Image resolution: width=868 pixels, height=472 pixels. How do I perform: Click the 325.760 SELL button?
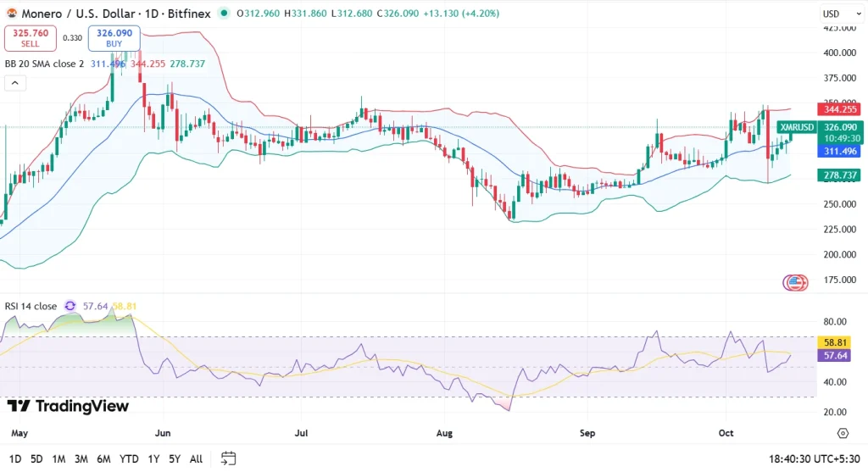[x=31, y=37]
